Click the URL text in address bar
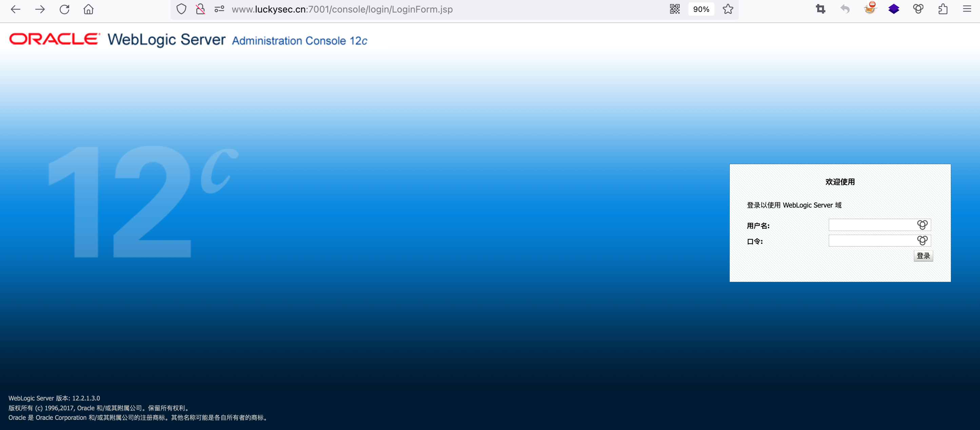The width and height of the screenshot is (980, 430). (x=342, y=9)
